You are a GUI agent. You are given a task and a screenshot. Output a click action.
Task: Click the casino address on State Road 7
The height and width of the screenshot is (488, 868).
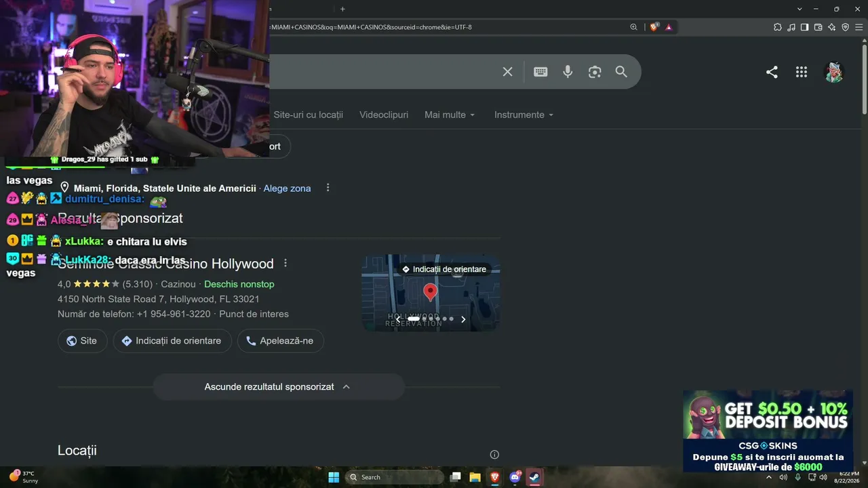159,299
